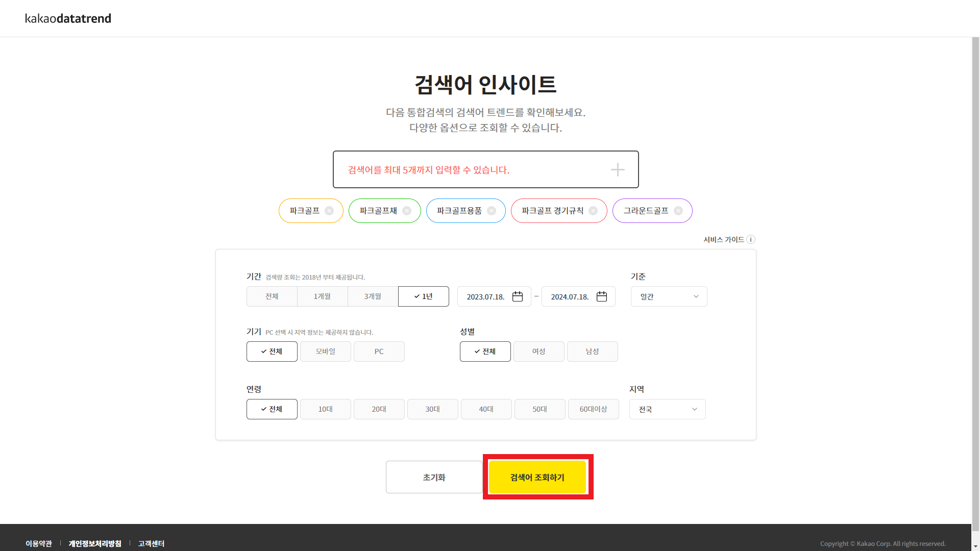Click the 서비스 가이드 info icon
Image resolution: width=980 pixels, height=551 pixels.
[x=751, y=239]
